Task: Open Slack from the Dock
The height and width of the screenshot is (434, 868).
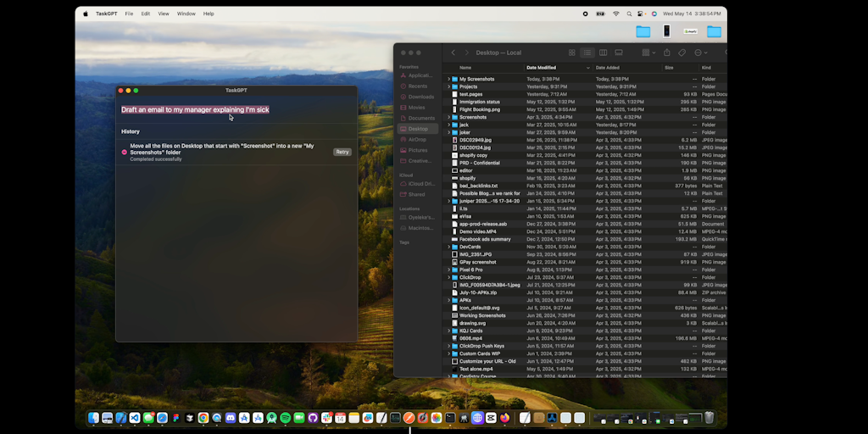Action: pyautogui.click(x=326, y=418)
